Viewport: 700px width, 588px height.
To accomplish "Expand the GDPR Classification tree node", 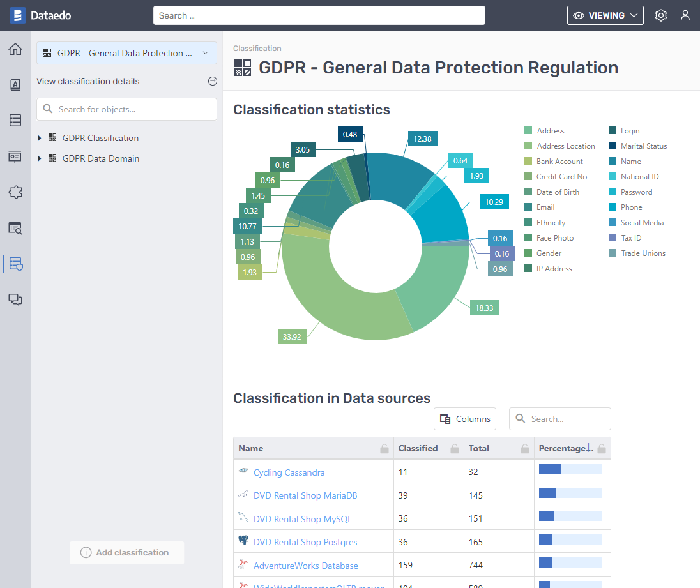I will (x=40, y=138).
